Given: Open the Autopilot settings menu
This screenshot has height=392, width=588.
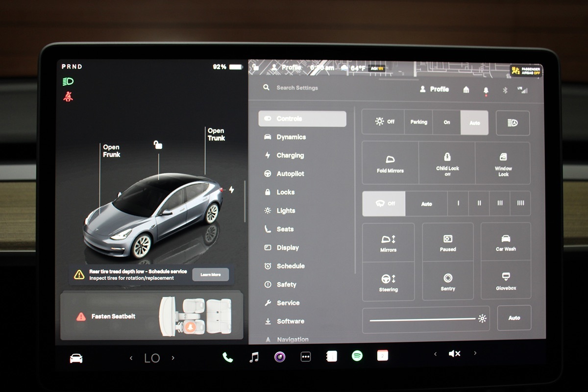Looking at the screenshot, I should pos(290,174).
